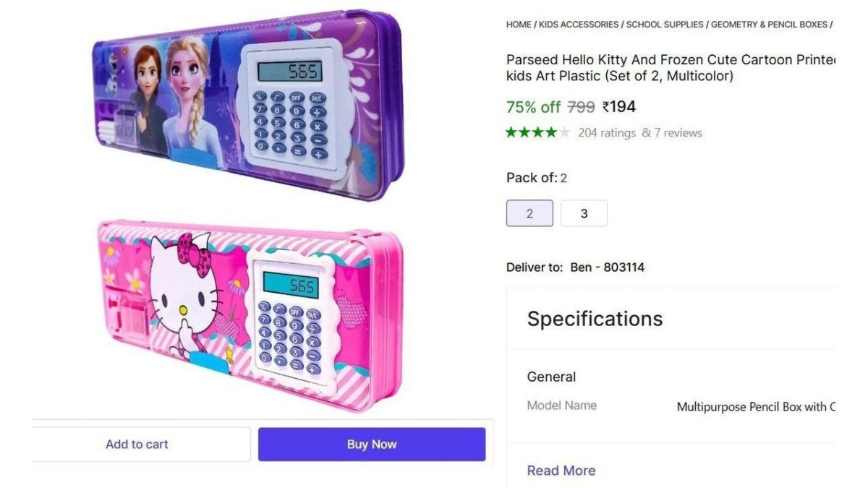Click the Add to cart button
Screen dimensions: 868x488
137,444
